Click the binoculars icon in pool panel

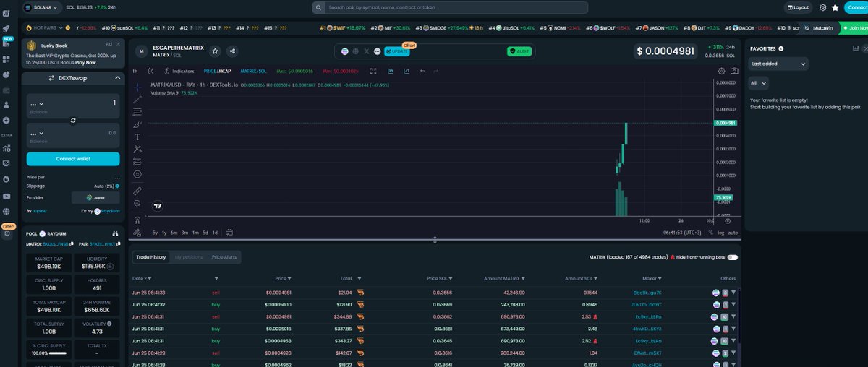tap(115, 234)
